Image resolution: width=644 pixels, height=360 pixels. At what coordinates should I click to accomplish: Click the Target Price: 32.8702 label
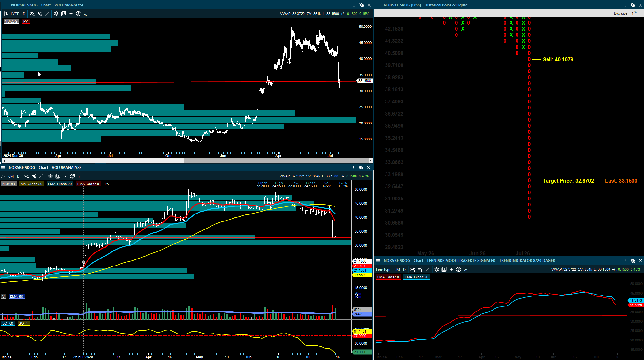[x=568, y=181]
